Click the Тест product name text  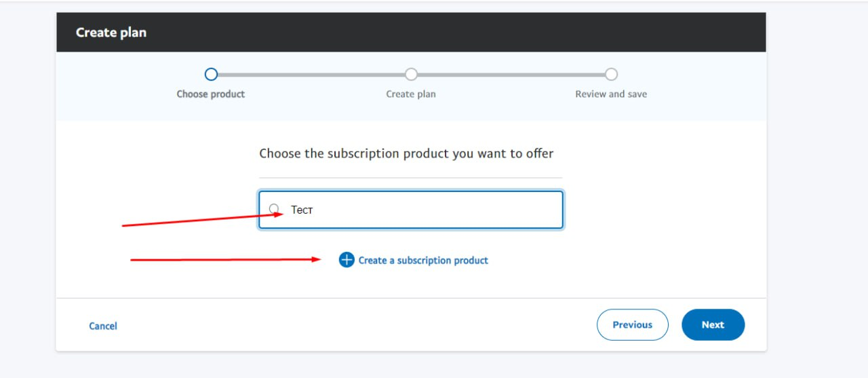pos(302,210)
